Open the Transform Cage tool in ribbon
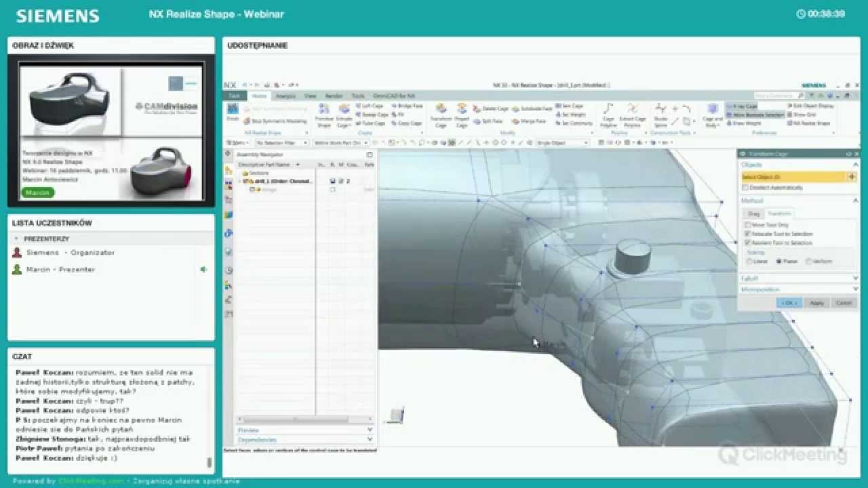 (x=441, y=115)
